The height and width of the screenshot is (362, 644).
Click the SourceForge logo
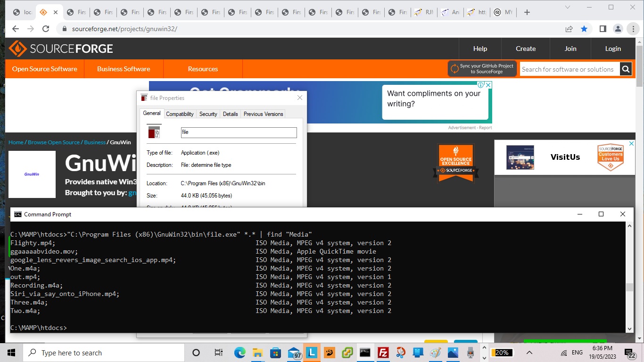pyautogui.click(x=61, y=49)
